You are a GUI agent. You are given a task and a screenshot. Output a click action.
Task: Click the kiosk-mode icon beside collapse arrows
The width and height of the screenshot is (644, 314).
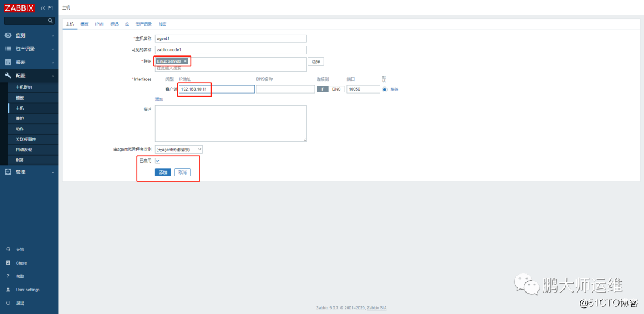[51, 8]
